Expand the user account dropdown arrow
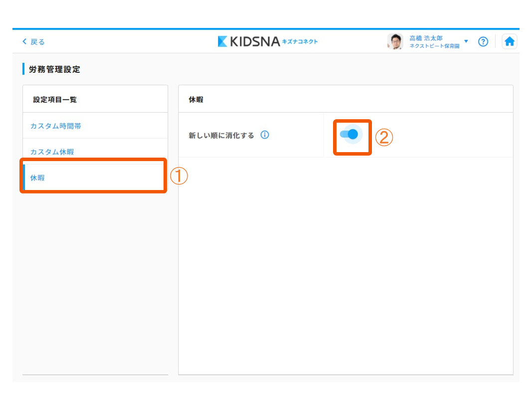Image resolution: width=532 pixels, height=399 pixels. (x=466, y=41)
